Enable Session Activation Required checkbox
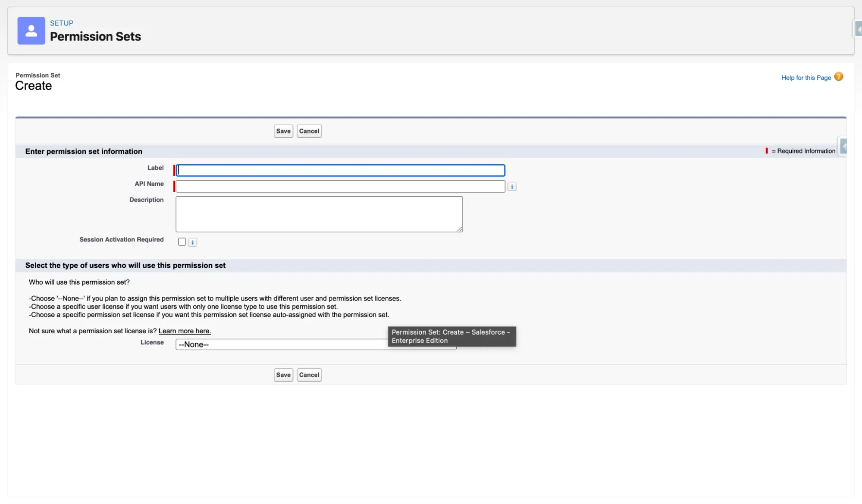 tap(182, 242)
